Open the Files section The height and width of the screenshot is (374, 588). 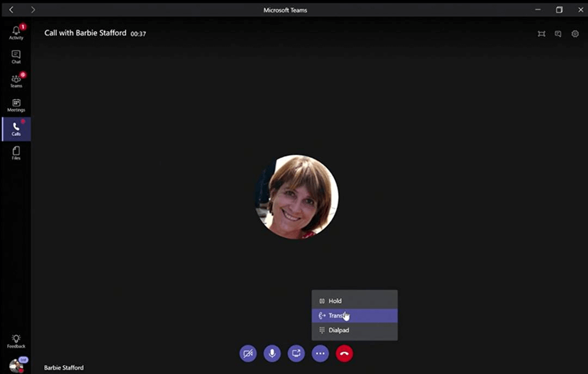[16, 153]
